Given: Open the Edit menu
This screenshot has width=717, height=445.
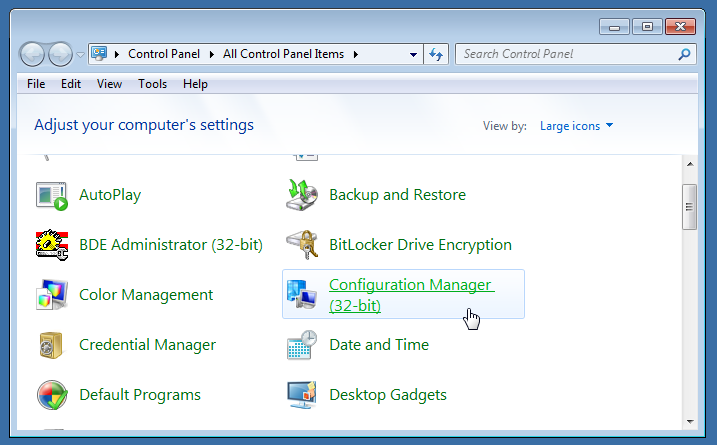Looking at the screenshot, I should point(71,84).
